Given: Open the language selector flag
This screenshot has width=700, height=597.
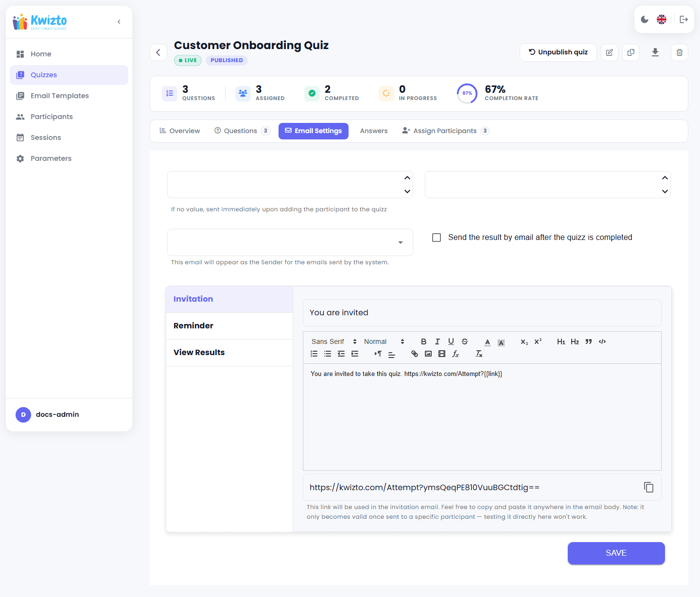Looking at the screenshot, I should coord(662,19).
